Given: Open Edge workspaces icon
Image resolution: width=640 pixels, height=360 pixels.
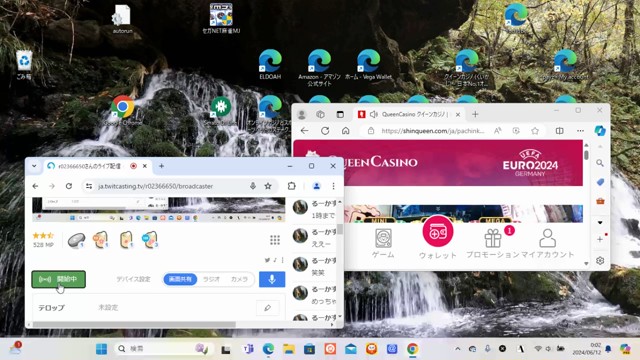Looking at the screenshot, I should coord(320,114).
